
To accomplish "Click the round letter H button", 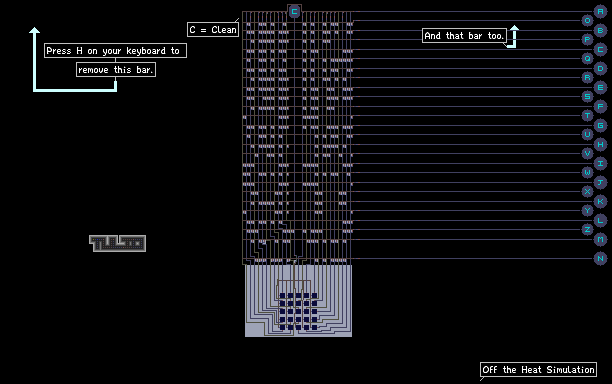I will (600, 144).
